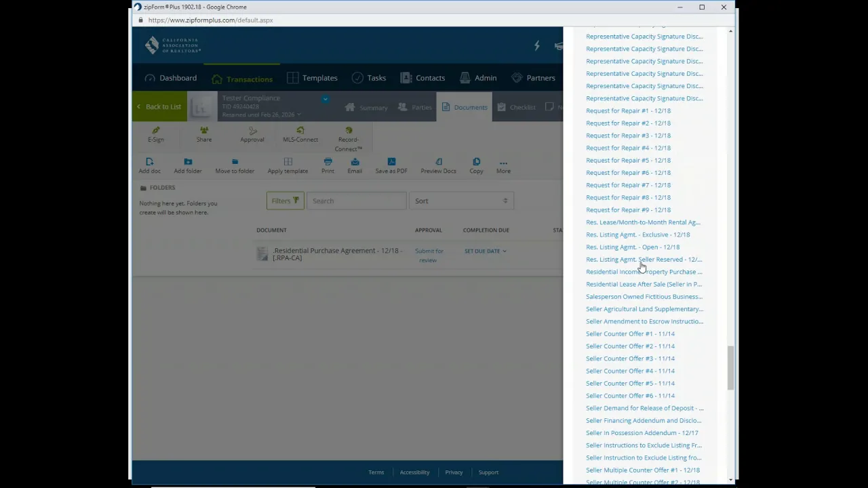The image size is (868, 488).
Task: Open the Admin tab
Action: click(478, 78)
